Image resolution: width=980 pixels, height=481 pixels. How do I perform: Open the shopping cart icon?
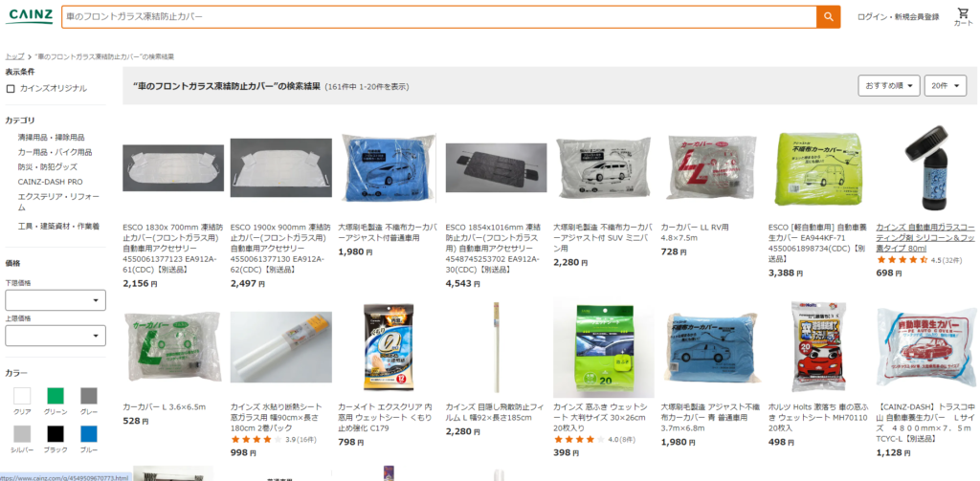coord(963,17)
